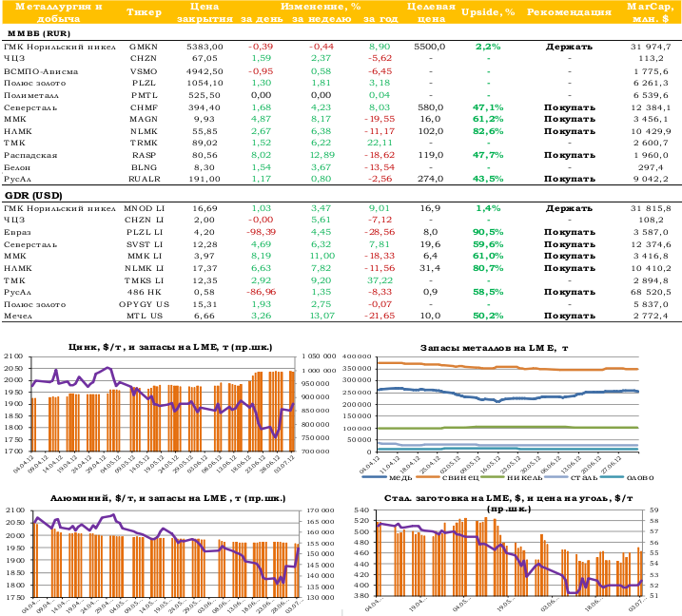Click the company name ВСМПО-Ависма

41,71
